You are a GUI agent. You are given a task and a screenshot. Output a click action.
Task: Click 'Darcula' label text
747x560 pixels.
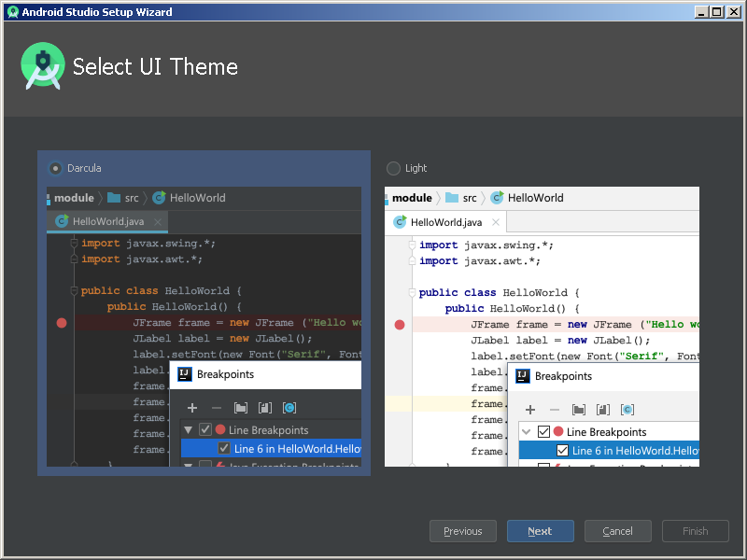pyautogui.click(x=84, y=168)
